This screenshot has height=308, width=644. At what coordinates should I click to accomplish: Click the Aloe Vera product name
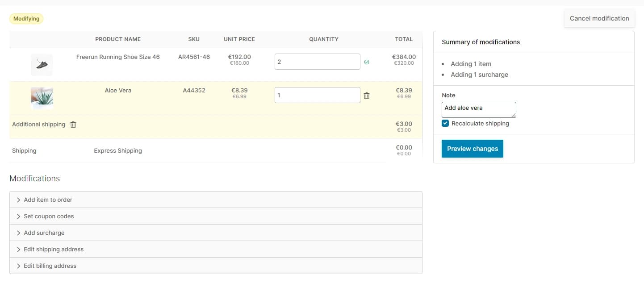pyautogui.click(x=118, y=91)
